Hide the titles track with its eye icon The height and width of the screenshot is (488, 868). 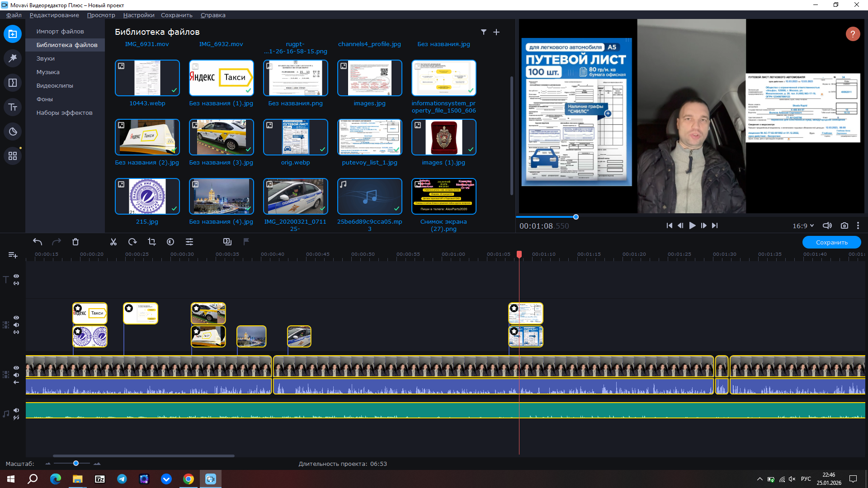click(x=16, y=276)
